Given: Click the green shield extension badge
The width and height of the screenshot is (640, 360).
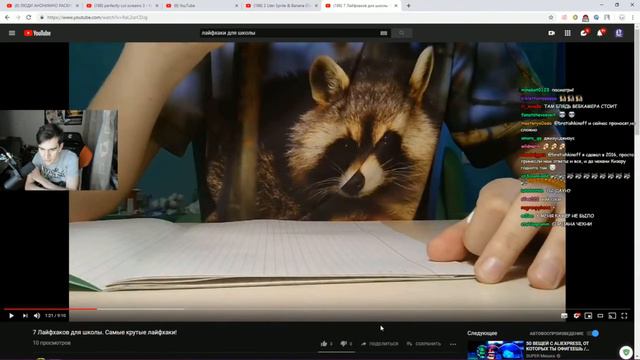Looking at the screenshot, I should click(626, 352).
